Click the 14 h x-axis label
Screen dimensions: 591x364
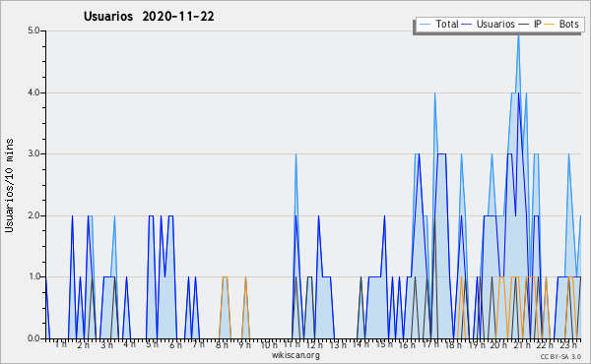tap(361, 344)
